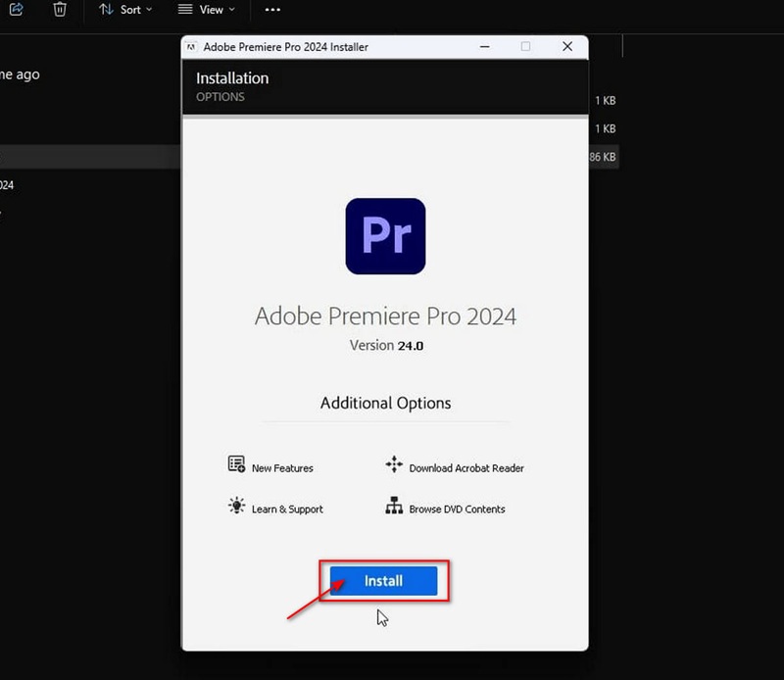
Task: Click the Share icon in the toolbar
Action: [x=15, y=10]
